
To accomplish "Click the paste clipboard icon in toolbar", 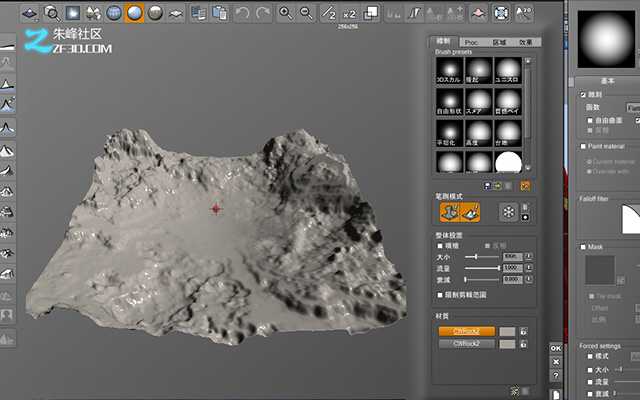I will click(x=220, y=13).
